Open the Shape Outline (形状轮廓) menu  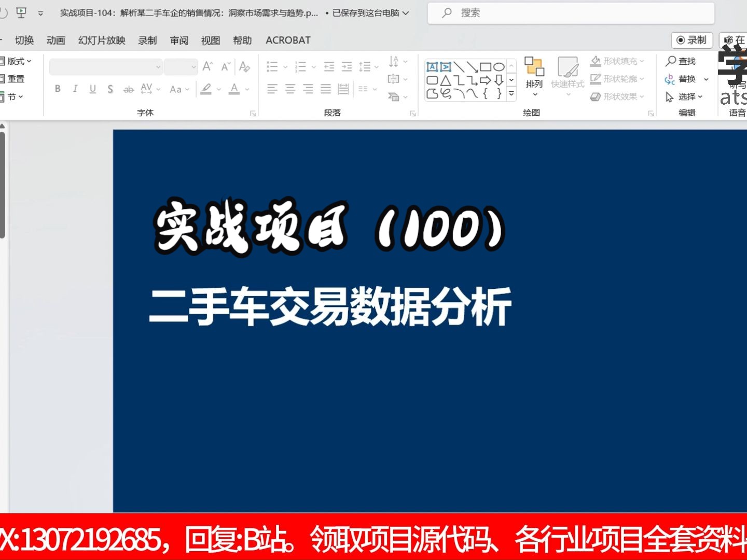[x=618, y=79]
